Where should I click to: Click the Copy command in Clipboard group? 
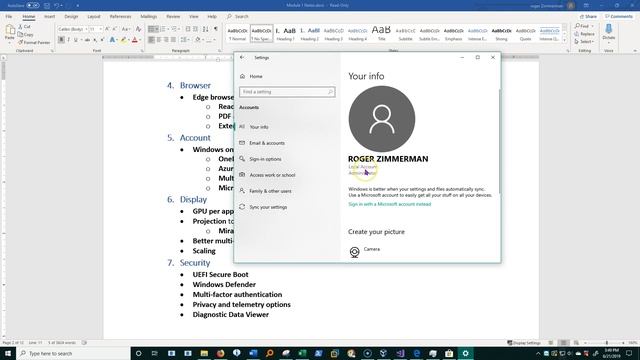point(26,34)
